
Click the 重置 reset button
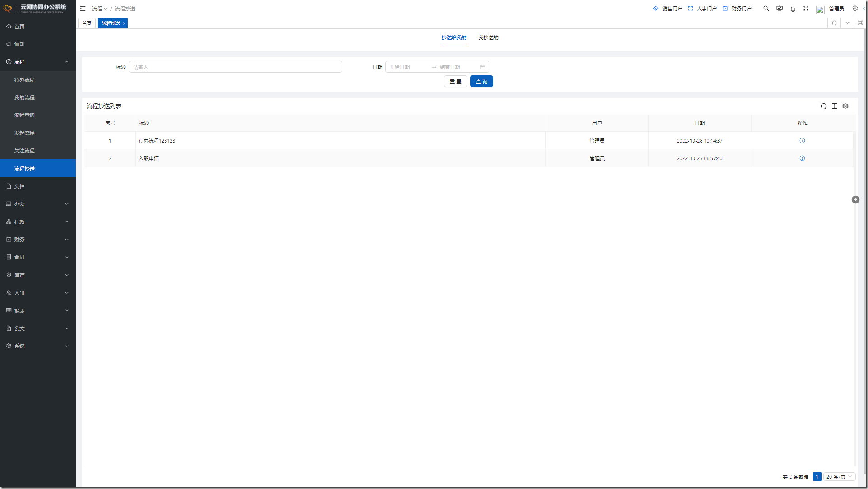(456, 82)
